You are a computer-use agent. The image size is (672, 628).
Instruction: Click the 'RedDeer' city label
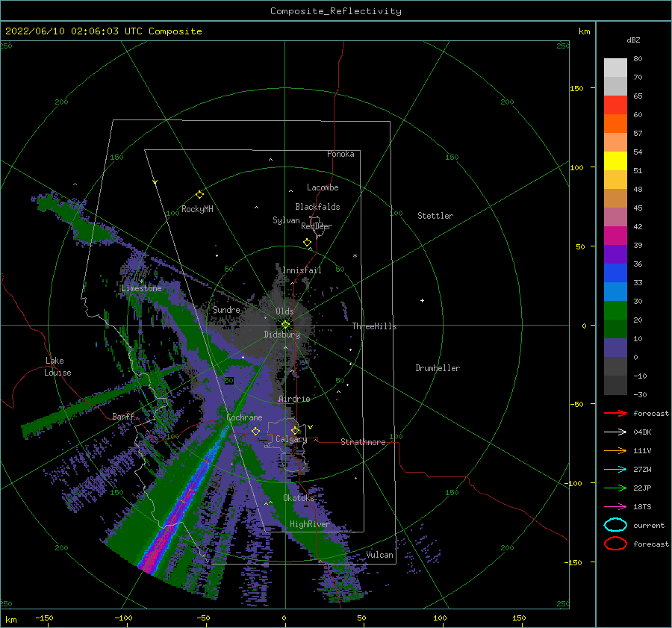317,226
